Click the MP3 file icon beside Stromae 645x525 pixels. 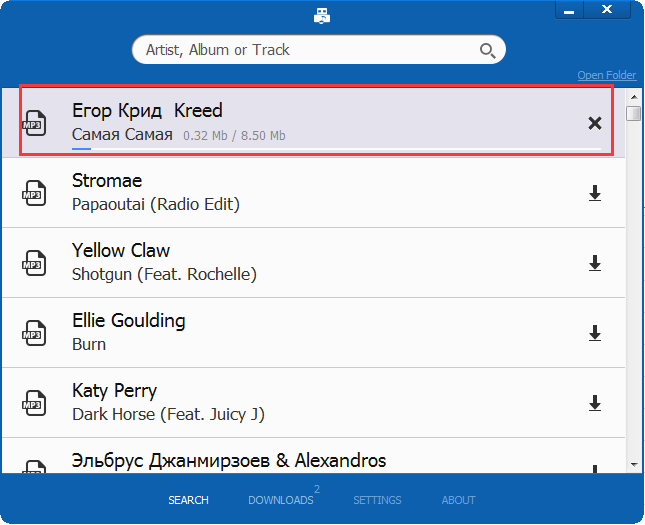(x=34, y=193)
